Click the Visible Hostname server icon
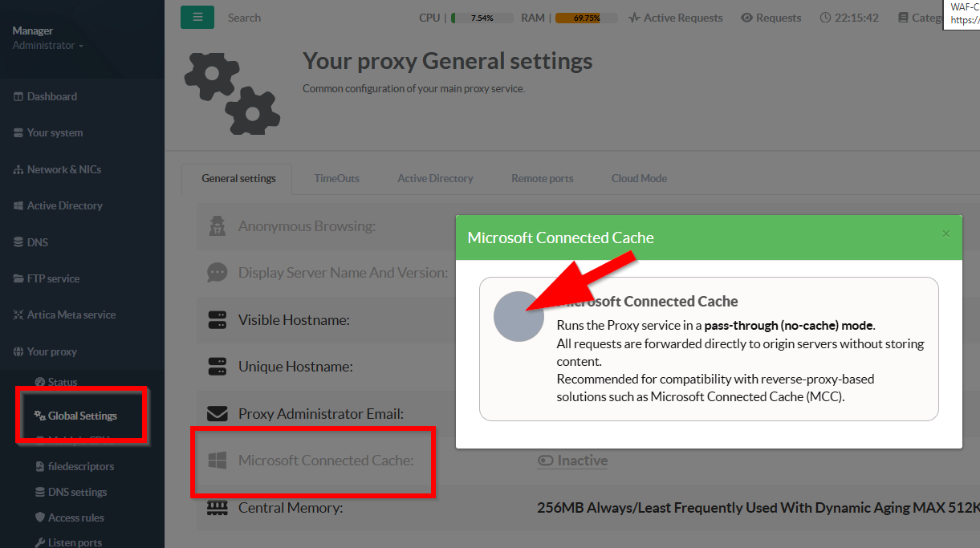This screenshot has width=980, height=548. pyautogui.click(x=217, y=320)
